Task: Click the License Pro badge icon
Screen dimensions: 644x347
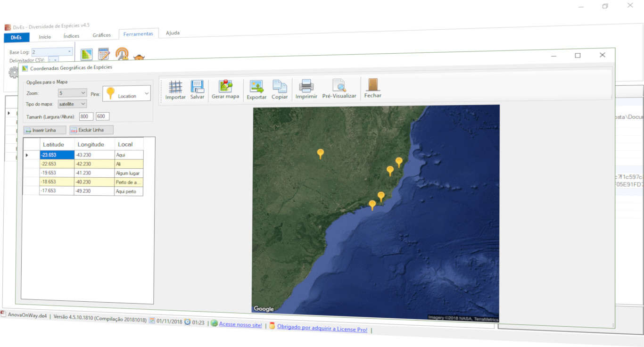Action: pos(272,325)
